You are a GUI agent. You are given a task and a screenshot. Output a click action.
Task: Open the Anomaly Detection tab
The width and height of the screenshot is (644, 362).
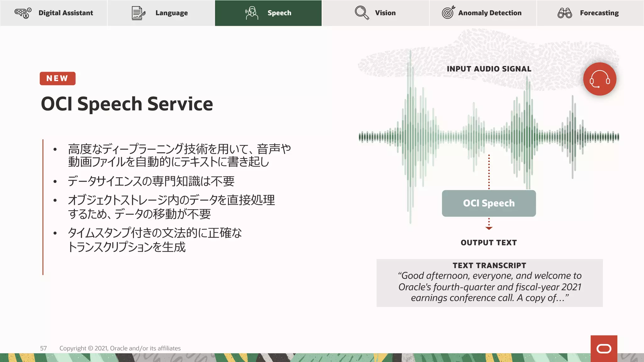point(483,13)
